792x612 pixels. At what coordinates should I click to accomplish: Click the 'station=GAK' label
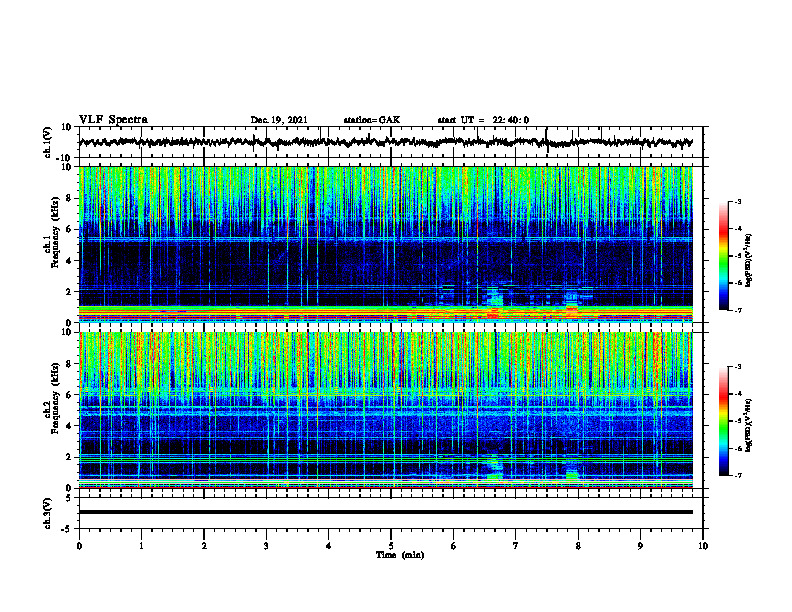tap(372, 120)
